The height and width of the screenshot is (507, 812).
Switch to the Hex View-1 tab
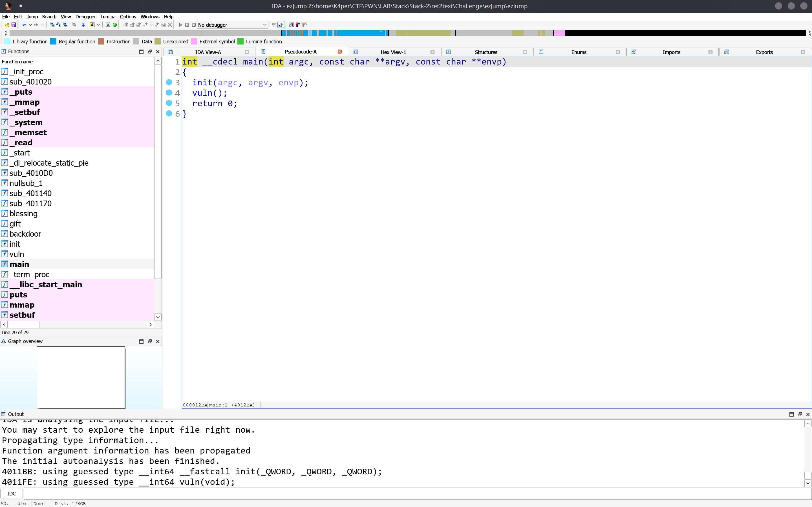393,52
